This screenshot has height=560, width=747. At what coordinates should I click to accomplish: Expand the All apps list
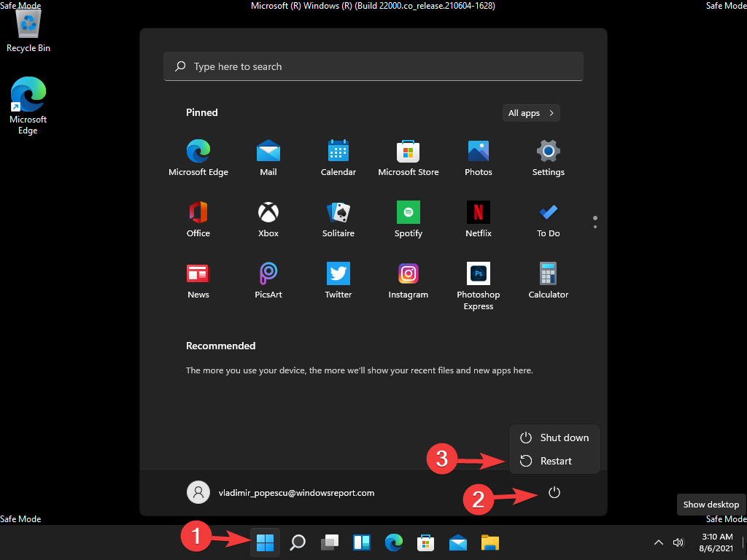click(x=531, y=113)
